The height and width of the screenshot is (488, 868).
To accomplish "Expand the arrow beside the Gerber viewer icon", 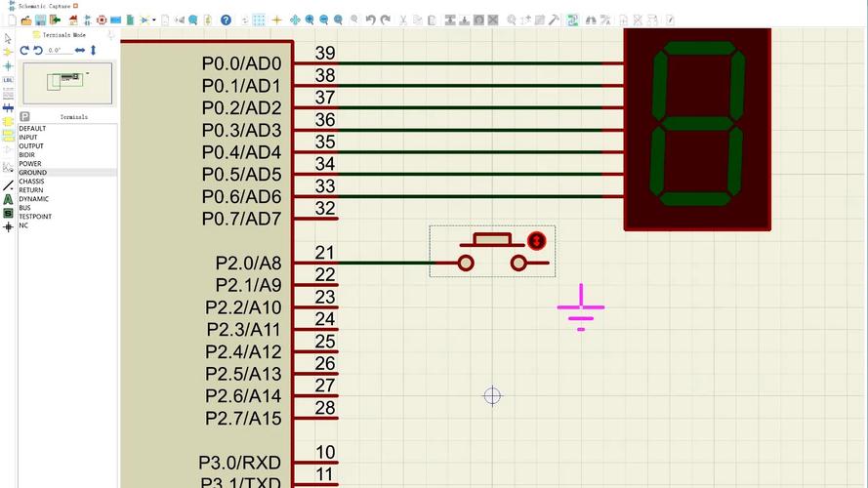I will (x=154, y=20).
